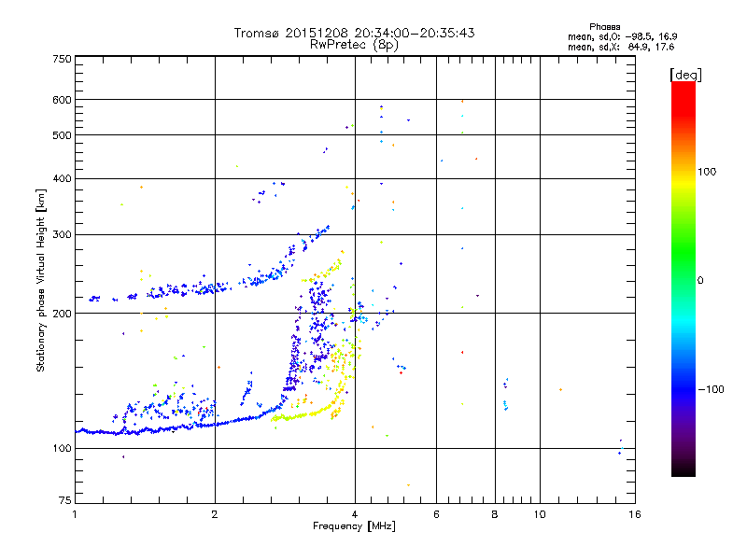Click the 'Phases' heading in the statistics
Screen dimensions: 747x560
click(604, 27)
